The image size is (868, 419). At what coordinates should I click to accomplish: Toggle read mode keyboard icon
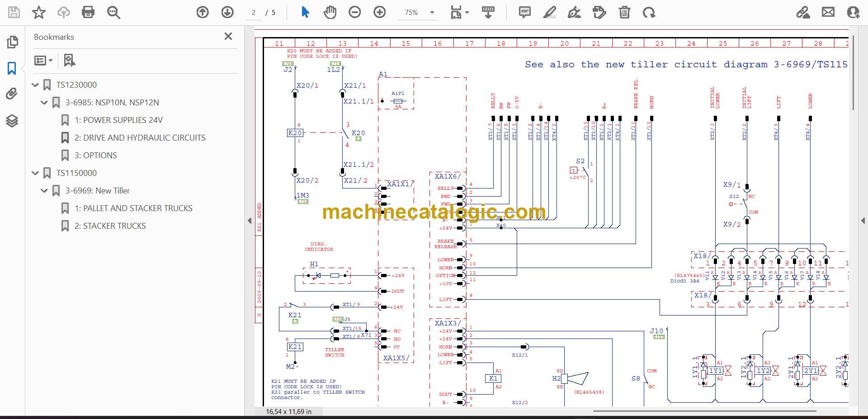tap(488, 12)
